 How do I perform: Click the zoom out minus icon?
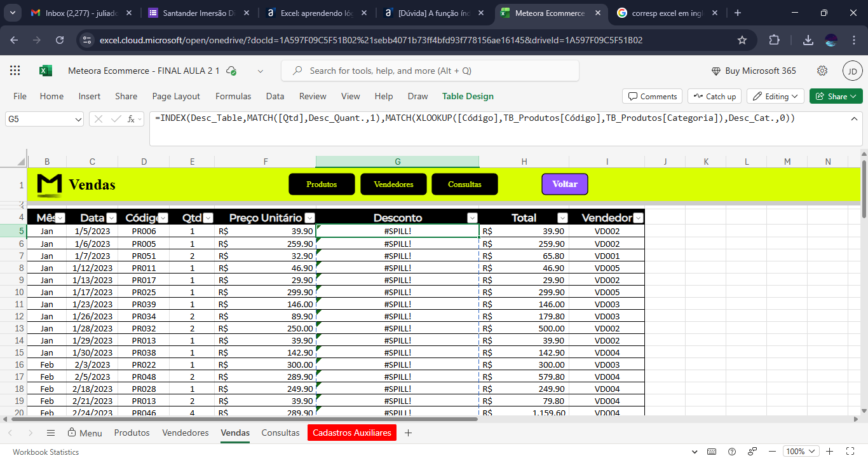pyautogui.click(x=773, y=452)
